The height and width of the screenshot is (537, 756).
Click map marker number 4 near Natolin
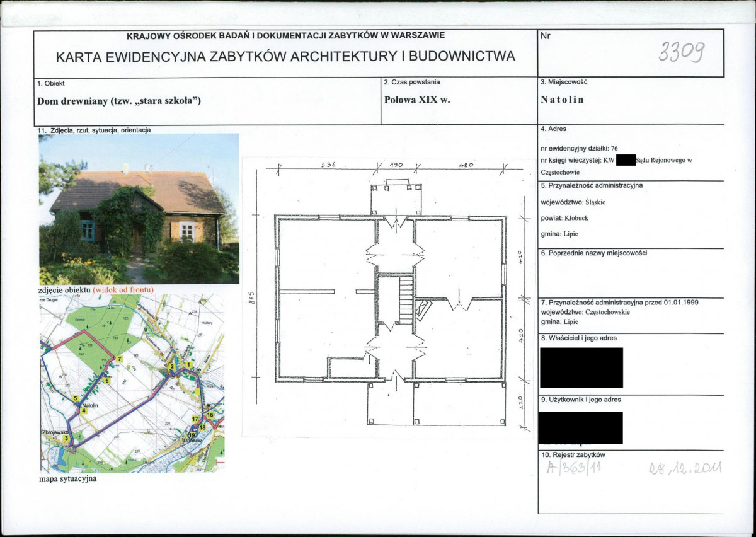pos(83,410)
